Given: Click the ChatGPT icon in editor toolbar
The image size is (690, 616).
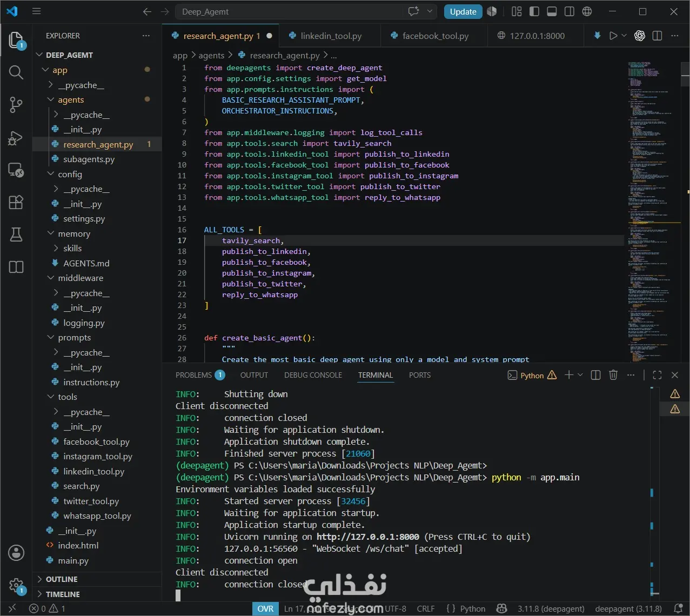Looking at the screenshot, I should pyautogui.click(x=640, y=36).
